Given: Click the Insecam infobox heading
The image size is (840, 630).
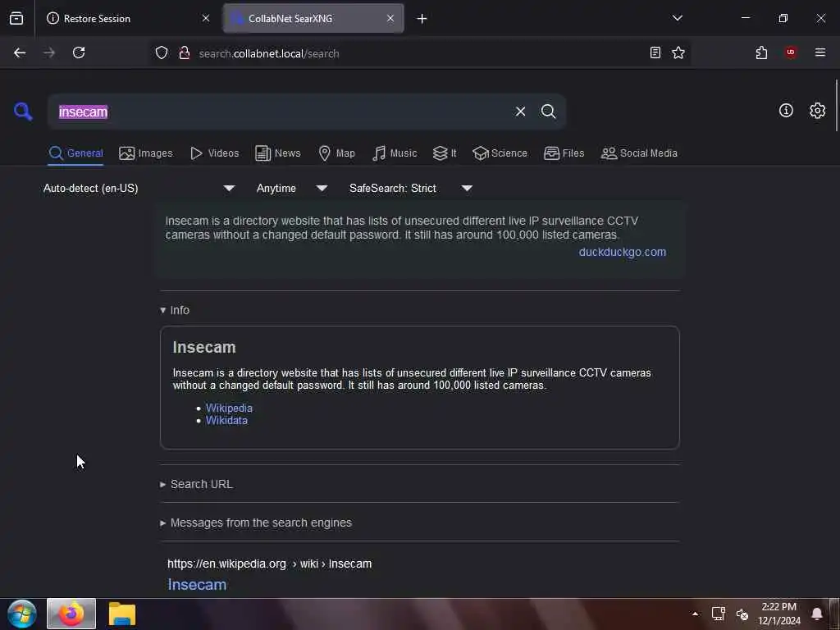Looking at the screenshot, I should (x=204, y=347).
